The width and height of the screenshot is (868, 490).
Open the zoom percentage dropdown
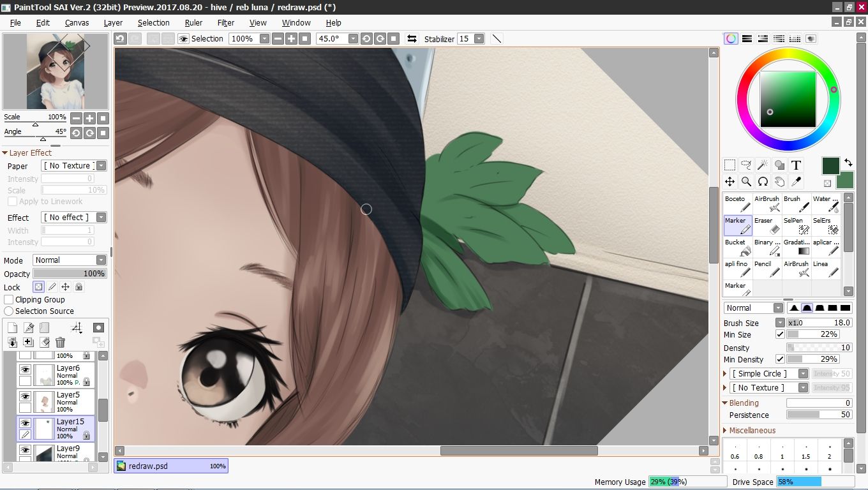[265, 38]
